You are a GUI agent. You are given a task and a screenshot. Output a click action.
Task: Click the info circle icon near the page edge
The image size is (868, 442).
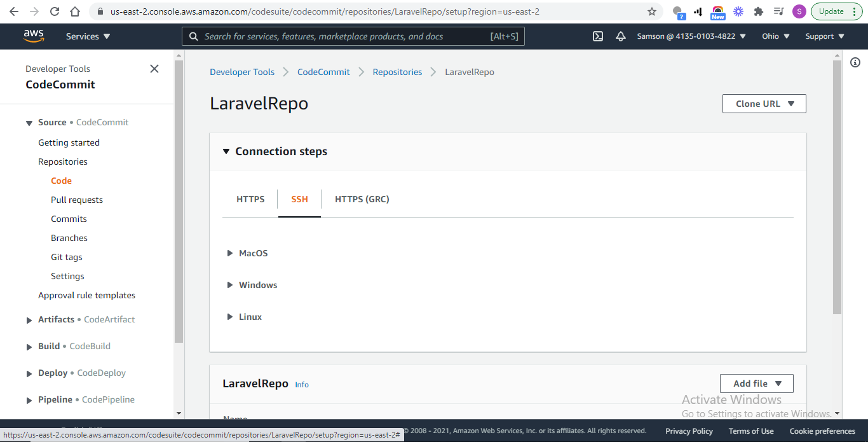[x=855, y=62]
